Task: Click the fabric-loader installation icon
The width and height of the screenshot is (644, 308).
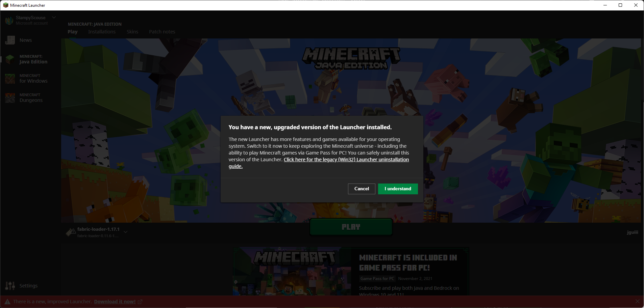Action: [71, 232]
